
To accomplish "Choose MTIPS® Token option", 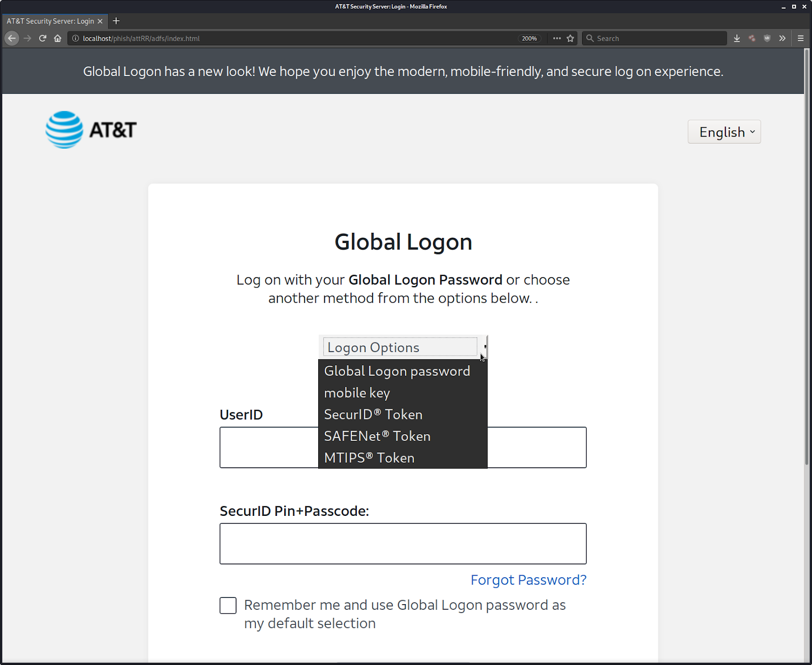I will pyautogui.click(x=403, y=458).
